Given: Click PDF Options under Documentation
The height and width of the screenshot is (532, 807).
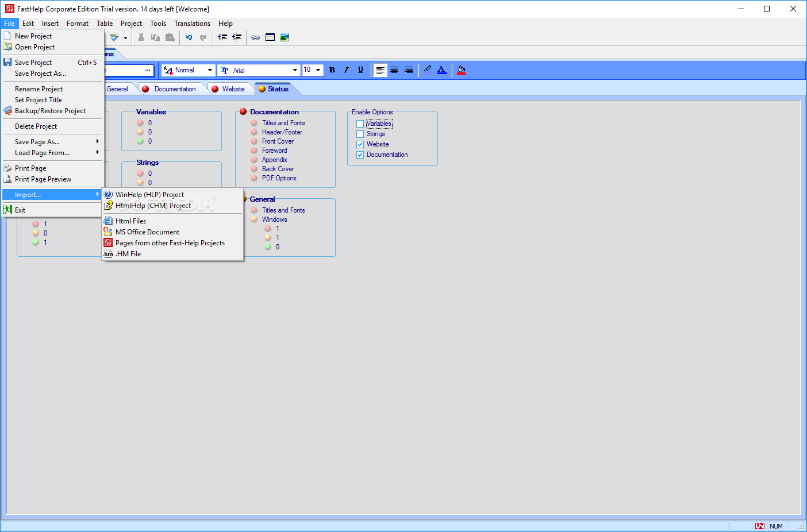Looking at the screenshot, I should coord(279,178).
